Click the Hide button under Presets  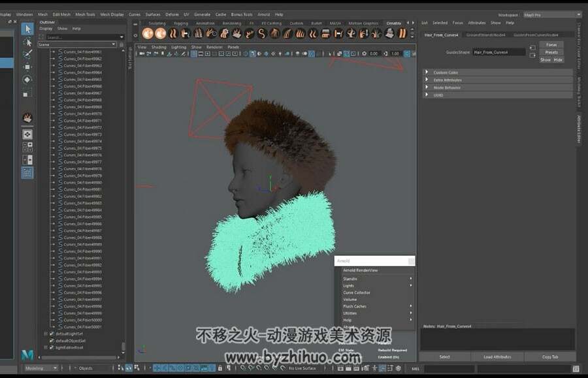[x=558, y=60]
